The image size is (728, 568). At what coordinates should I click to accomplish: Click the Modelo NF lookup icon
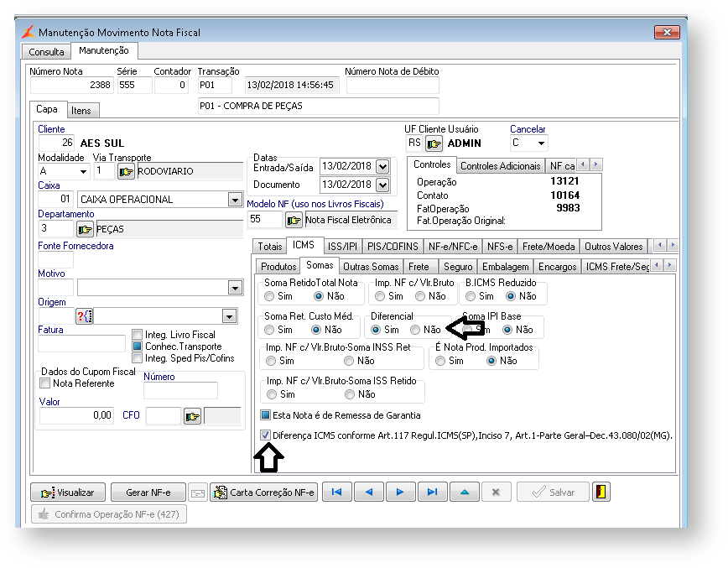click(294, 220)
